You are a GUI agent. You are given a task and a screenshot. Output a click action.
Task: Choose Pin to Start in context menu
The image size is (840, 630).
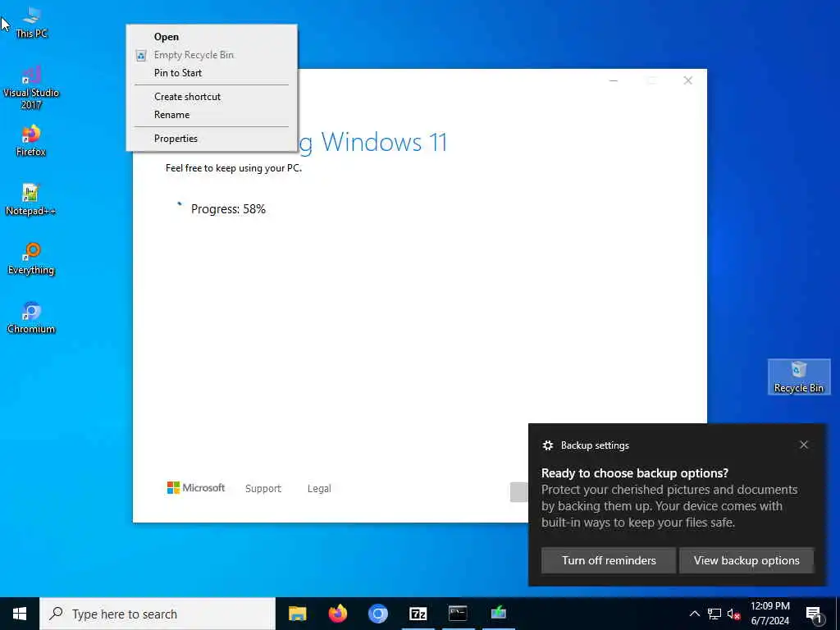212,73
